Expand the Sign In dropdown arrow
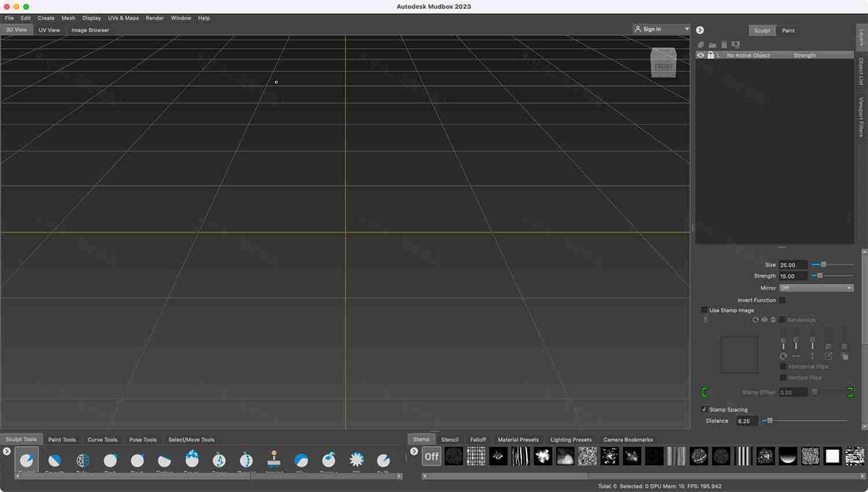The width and height of the screenshot is (868, 492). click(x=686, y=29)
